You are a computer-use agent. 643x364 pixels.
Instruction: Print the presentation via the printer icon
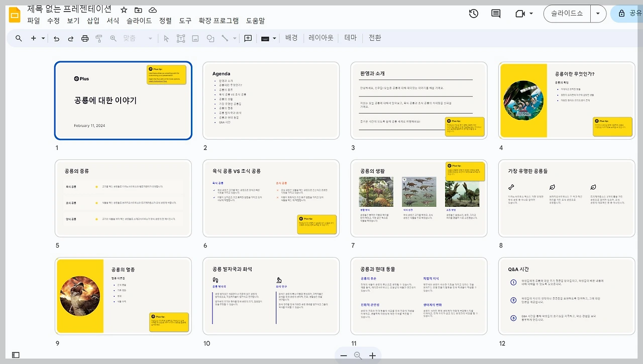tap(85, 38)
